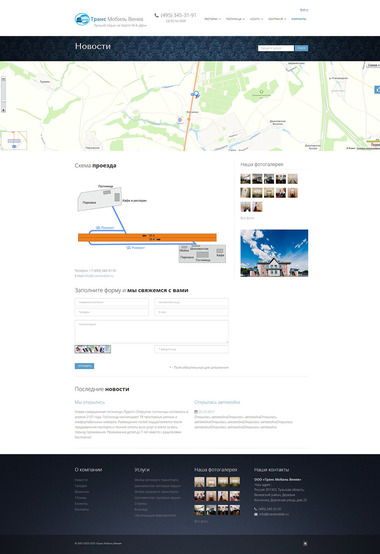Viewport: 380px width, 554px height.
Task: Click the blue search button in the banner
Action: [x=301, y=48]
